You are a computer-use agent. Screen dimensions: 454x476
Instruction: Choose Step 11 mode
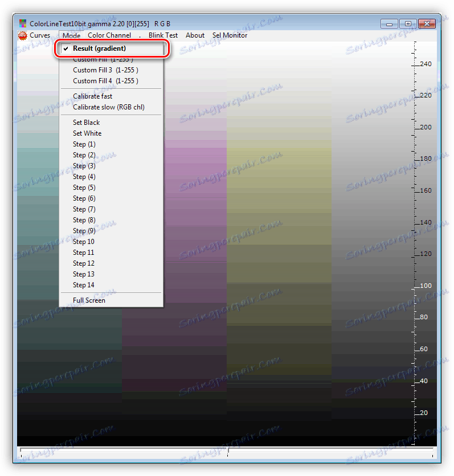[x=112, y=253]
